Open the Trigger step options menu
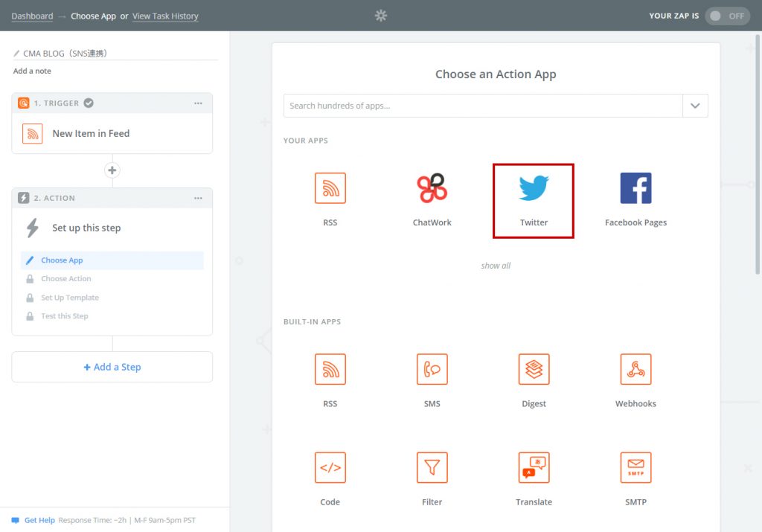This screenshot has height=532, width=762. [x=198, y=103]
